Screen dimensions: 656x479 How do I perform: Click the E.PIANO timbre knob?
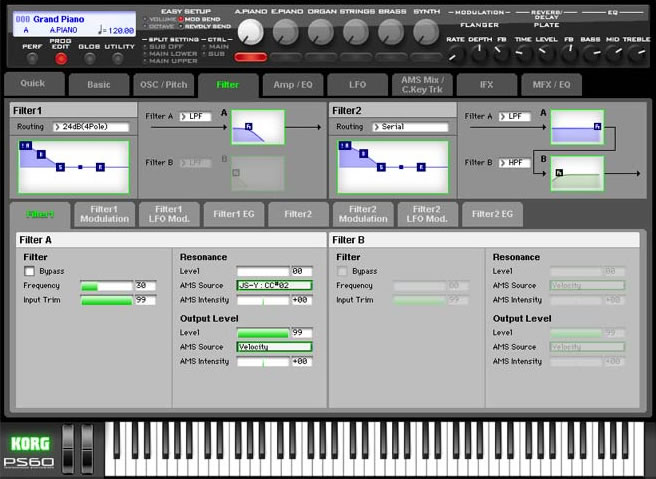[286, 32]
